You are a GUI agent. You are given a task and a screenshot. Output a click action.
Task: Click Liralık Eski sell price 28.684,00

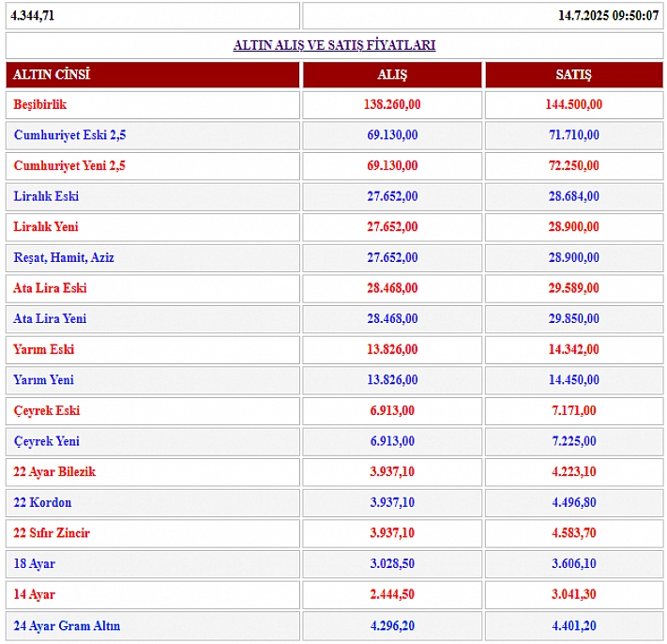tap(573, 196)
